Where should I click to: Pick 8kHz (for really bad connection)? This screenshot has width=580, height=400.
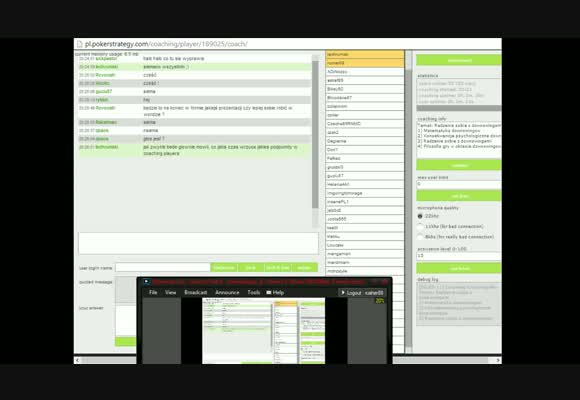coord(420,237)
